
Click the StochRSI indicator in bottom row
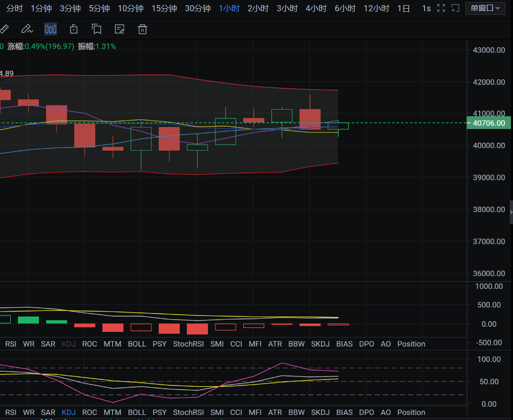point(188,412)
